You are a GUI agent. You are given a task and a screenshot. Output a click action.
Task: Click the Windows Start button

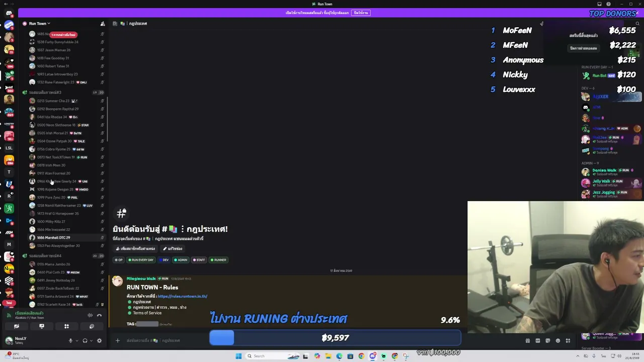(x=238, y=356)
